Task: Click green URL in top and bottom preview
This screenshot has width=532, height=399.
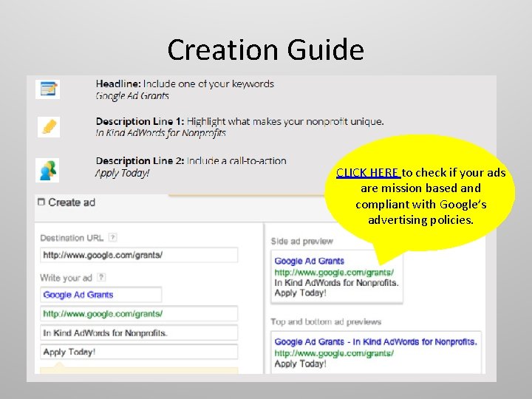Action: [x=334, y=353]
